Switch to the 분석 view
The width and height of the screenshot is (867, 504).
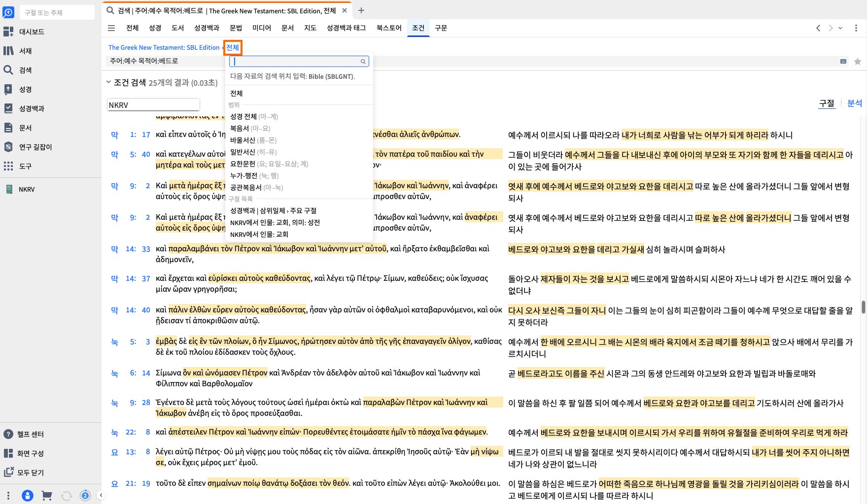855,103
